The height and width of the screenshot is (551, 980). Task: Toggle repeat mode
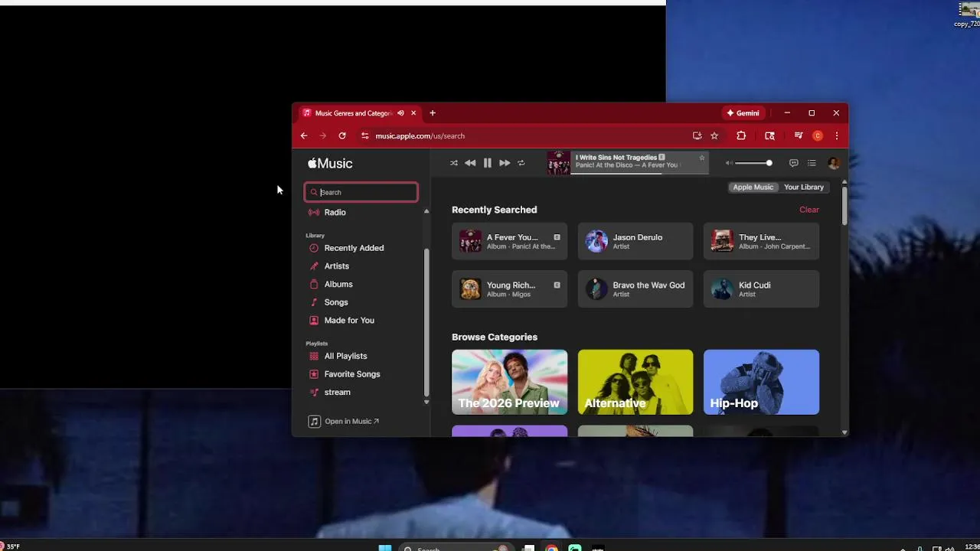(521, 163)
